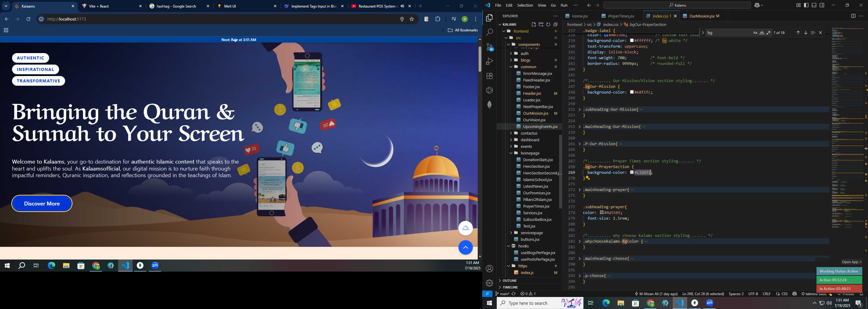Click the mosque icon floating button
The width and height of the screenshot is (868, 309).
(x=465, y=228)
